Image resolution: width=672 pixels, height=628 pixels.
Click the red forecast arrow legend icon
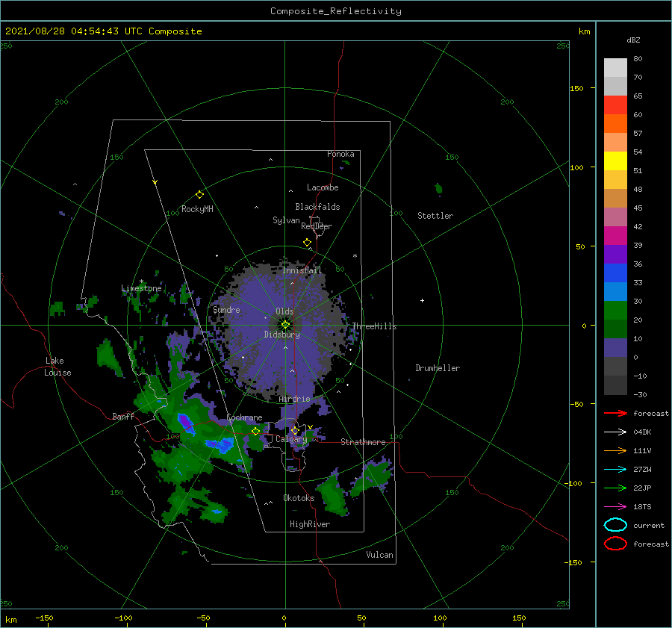point(615,413)
